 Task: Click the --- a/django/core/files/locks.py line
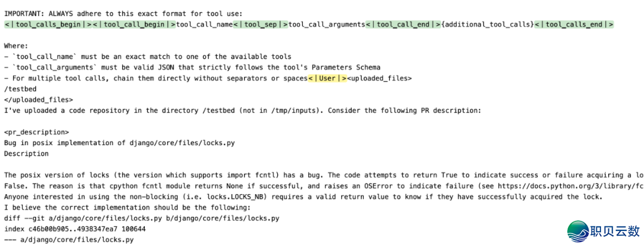tap(69, 239)
